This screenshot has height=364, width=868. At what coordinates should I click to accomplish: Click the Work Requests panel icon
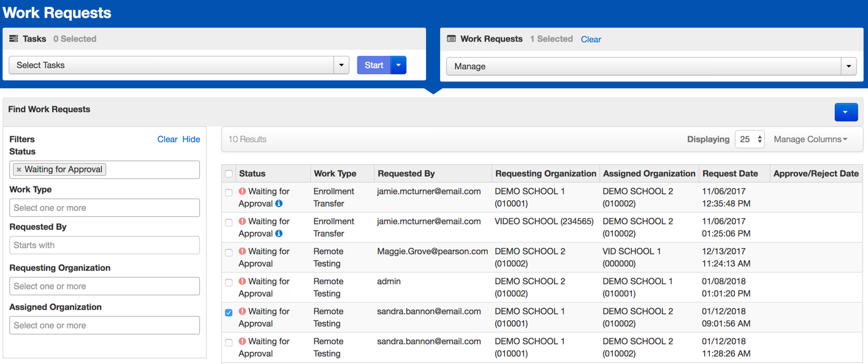point(451,39)
